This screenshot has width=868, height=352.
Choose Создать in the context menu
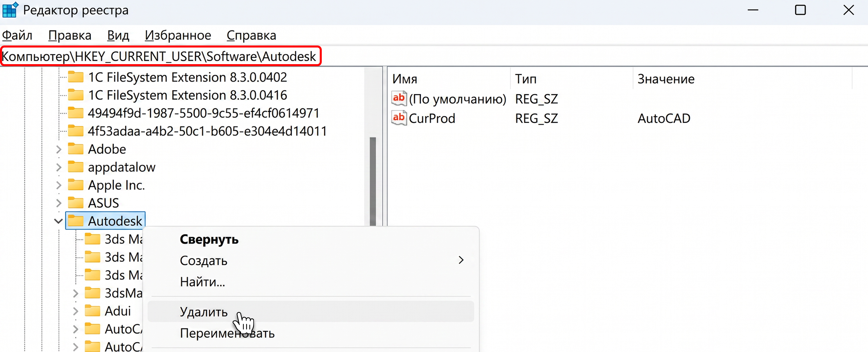coord(311,261)
